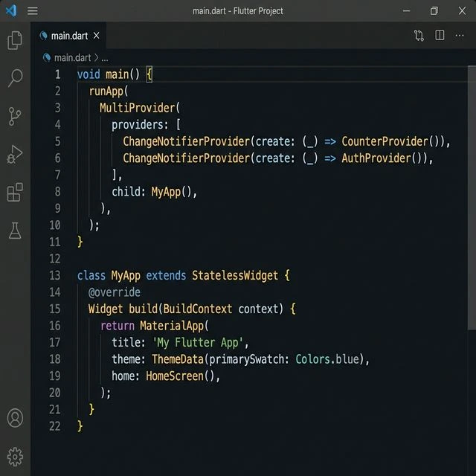Click 'StatelessWidget' on line 13

[x=235, y=276]
